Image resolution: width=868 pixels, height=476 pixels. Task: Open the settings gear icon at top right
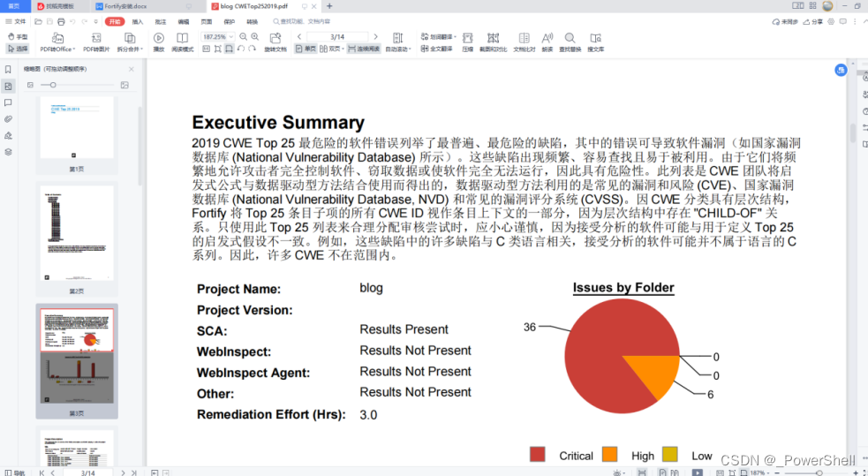pyautogui.click(x=831, y=21)
